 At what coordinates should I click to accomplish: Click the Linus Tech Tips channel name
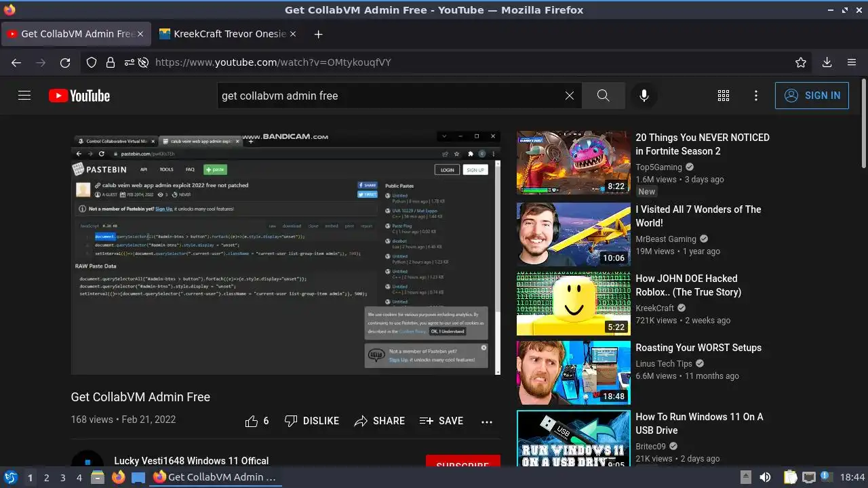pos(664,364)
